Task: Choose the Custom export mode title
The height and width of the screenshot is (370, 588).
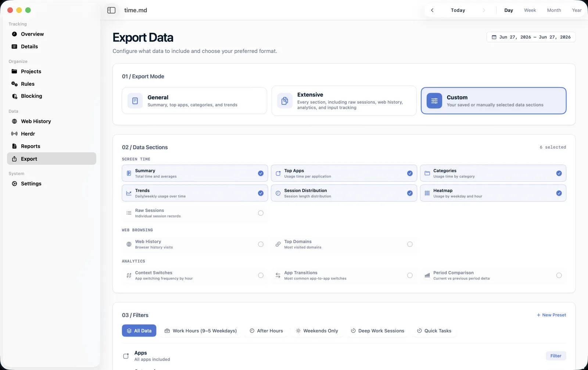Action: (457, 97)
